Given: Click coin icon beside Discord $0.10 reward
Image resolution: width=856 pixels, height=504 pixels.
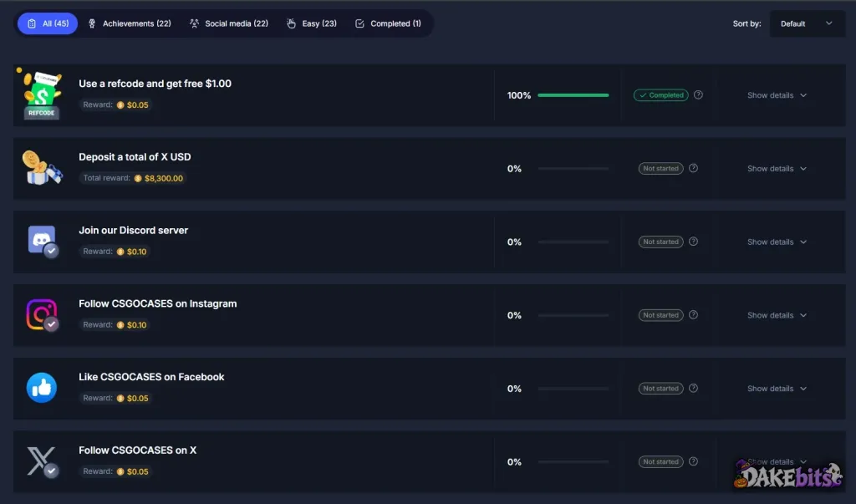Looking at the screenshot, I should pos(120,252).
